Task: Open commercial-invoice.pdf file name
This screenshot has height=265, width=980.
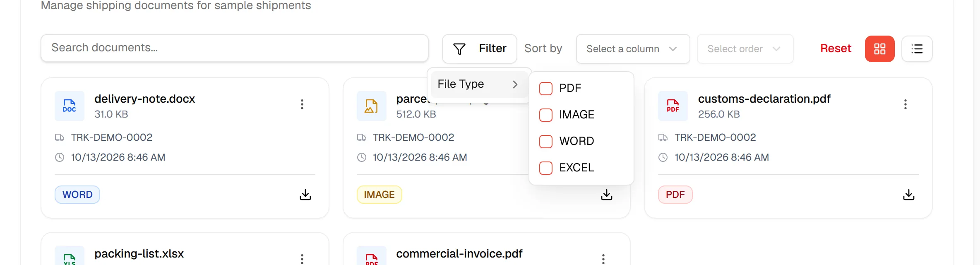Action: coord(459,254)
